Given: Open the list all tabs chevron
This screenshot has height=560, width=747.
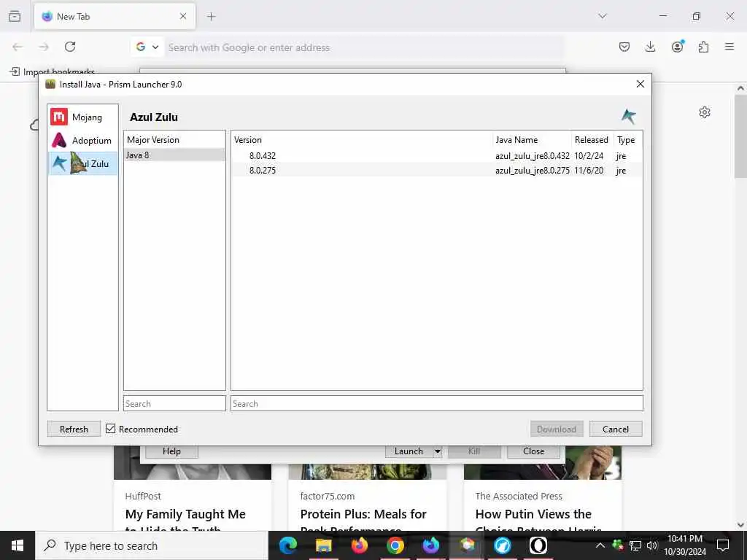Looking at the screenshot, I should 603,16.
